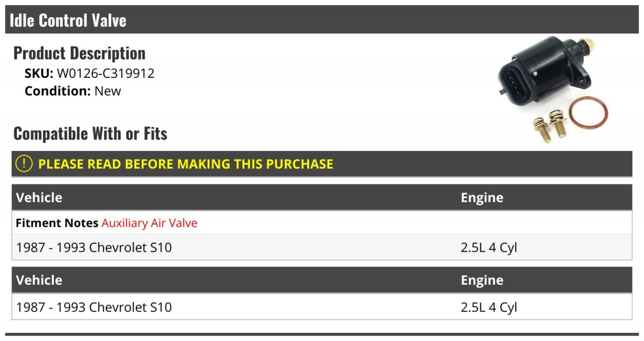
Task: Select first 1987 - 1993 Chevrolet S10 row
Action: point(322,248)
